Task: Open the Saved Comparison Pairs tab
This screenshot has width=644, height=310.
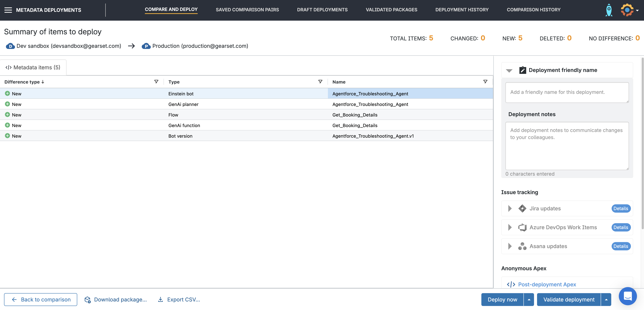Action: point(247,10)
